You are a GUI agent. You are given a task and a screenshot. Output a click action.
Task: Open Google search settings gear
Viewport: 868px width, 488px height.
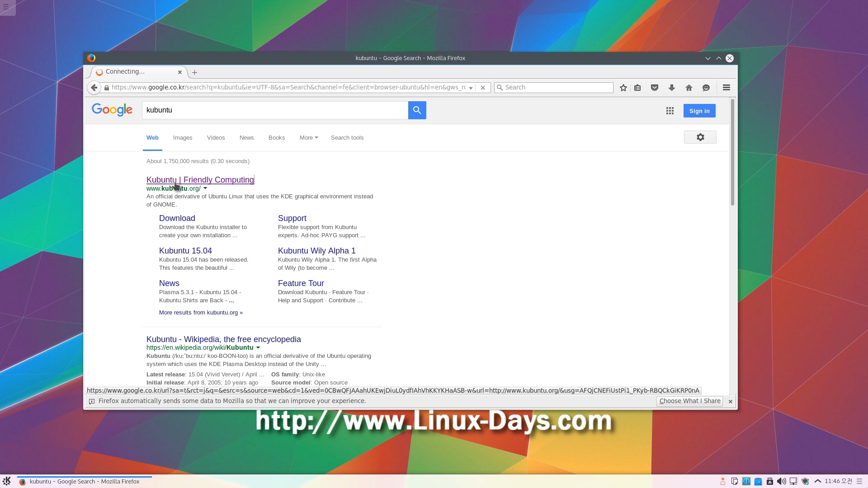click(700, 137)
